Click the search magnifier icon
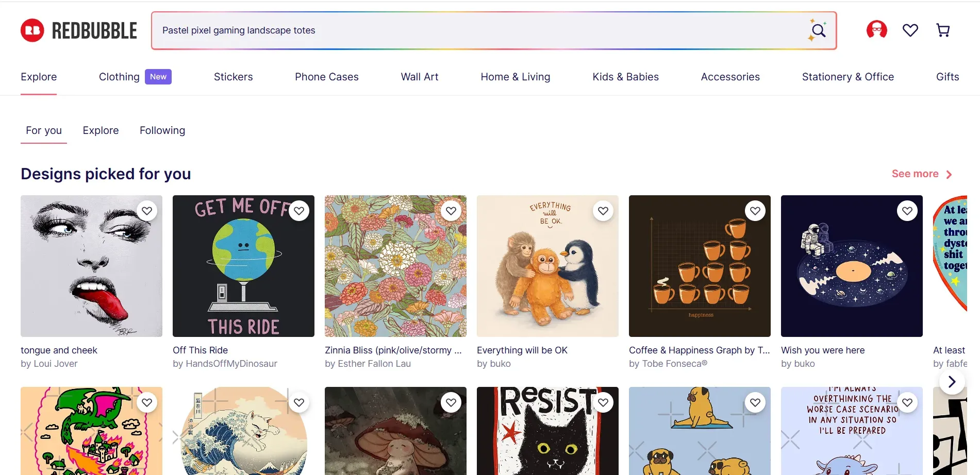Viewport: 980px width, 475px height. [x=818, y=30]
